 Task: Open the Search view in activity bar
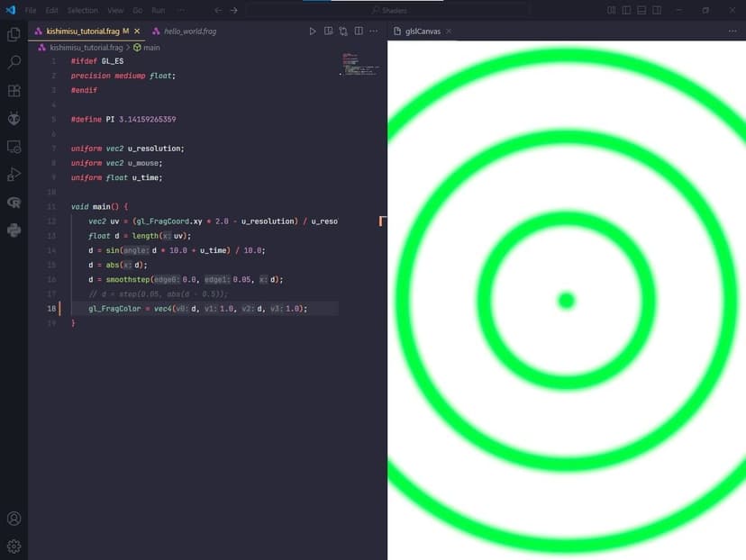[14, 62]
